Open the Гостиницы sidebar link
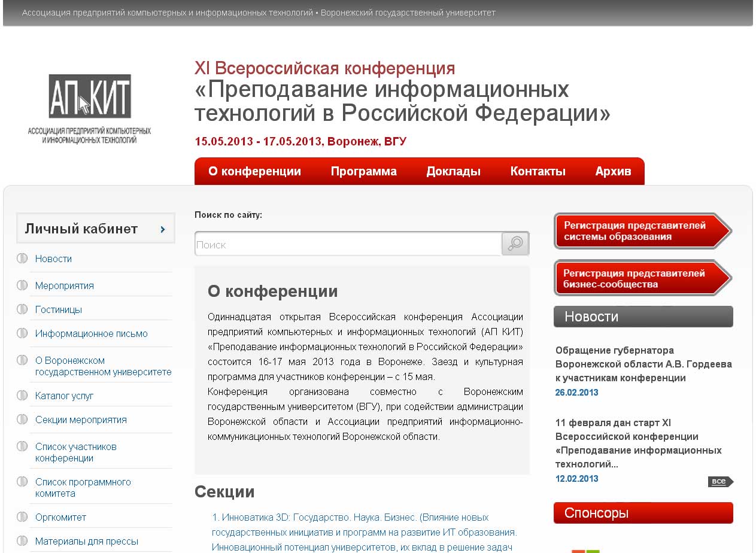The image size is (756, 553). pyautogui.click(x=59, y=309)
